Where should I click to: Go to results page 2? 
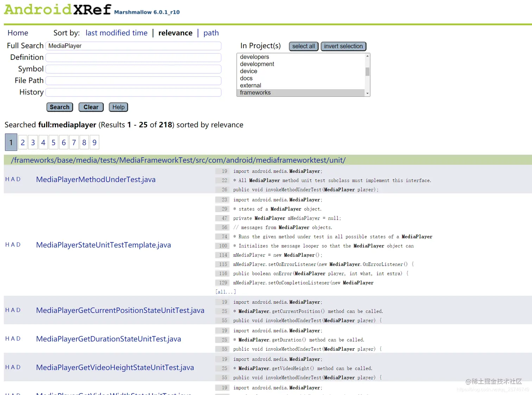(23, 143)
